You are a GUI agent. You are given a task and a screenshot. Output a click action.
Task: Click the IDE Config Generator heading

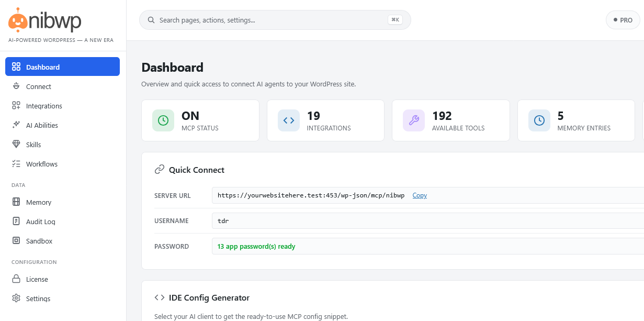coord(209,297)
